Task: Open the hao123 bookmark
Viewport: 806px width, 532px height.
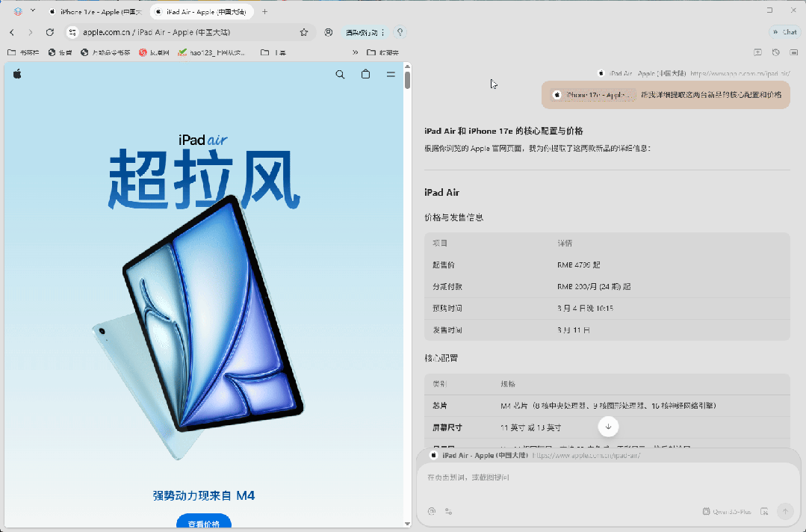Action: pyautogui.click(x=211, y=52)
